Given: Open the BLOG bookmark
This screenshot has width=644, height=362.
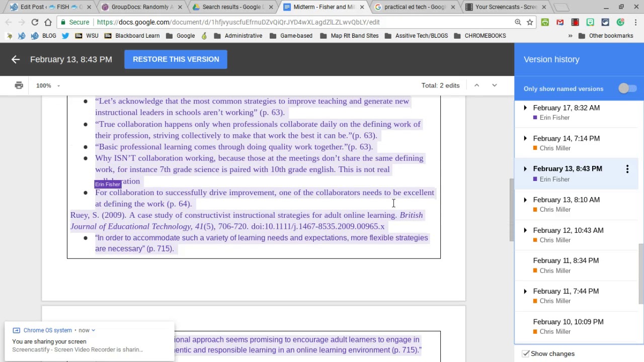Looking at the screenshot, I should click(44, 36).
